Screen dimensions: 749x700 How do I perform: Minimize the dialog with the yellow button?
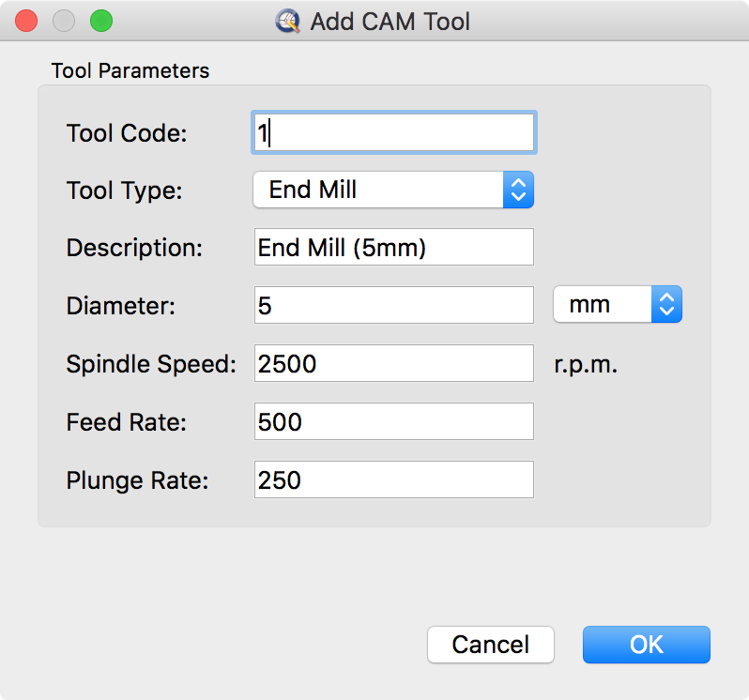click(64, 20)
